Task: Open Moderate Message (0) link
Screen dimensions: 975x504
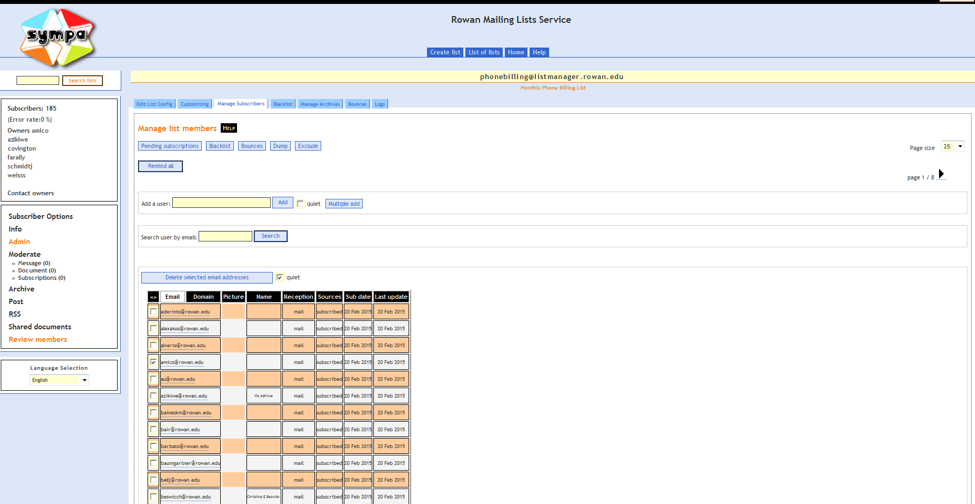Action: click(34, 263)
